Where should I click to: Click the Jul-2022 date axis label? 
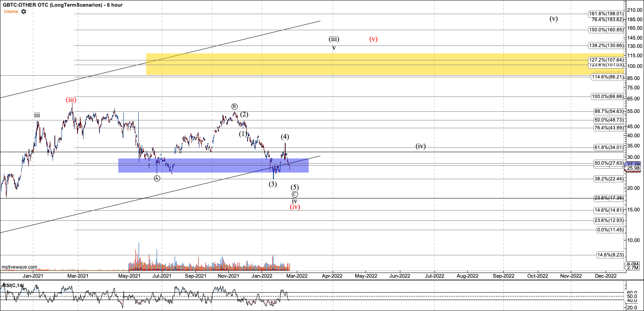434,276
